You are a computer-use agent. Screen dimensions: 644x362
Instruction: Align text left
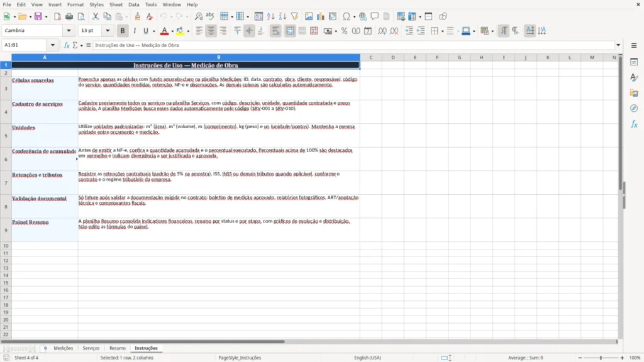(x=199, y=31)
